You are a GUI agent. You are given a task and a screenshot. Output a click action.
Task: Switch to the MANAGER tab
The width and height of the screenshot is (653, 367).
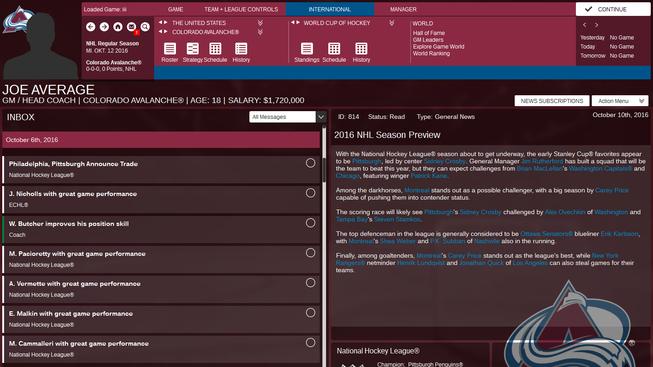[x=403, y=9]
